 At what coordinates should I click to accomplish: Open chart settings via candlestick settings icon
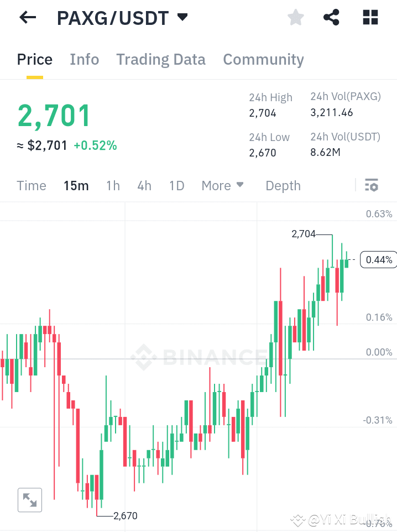(372, 185)
